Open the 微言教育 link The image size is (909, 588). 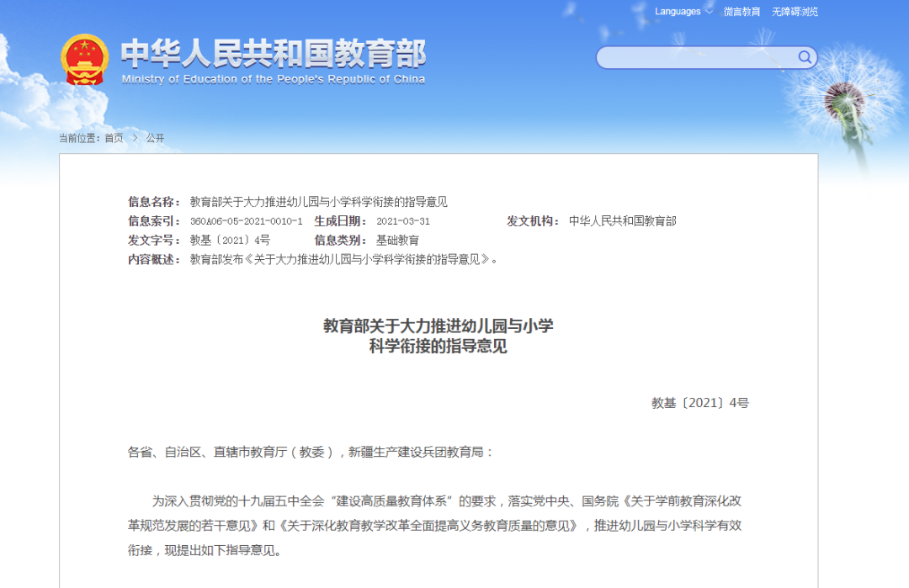point(742,12)
